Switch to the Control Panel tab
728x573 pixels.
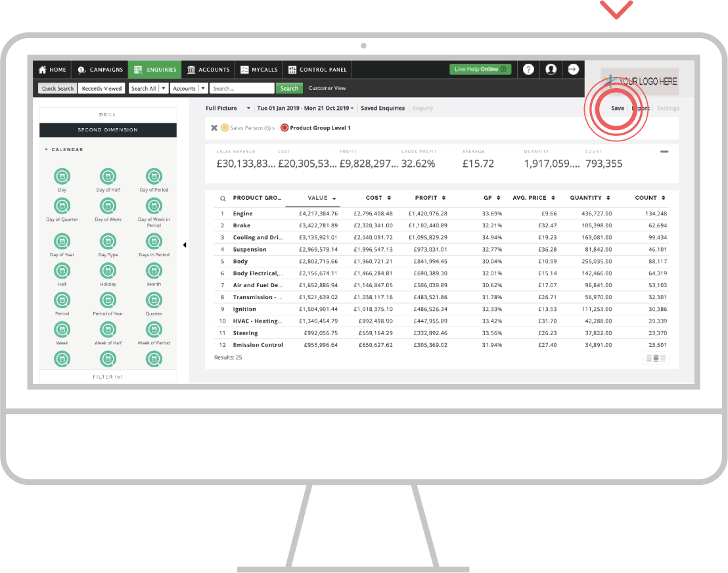click(317, 70)
